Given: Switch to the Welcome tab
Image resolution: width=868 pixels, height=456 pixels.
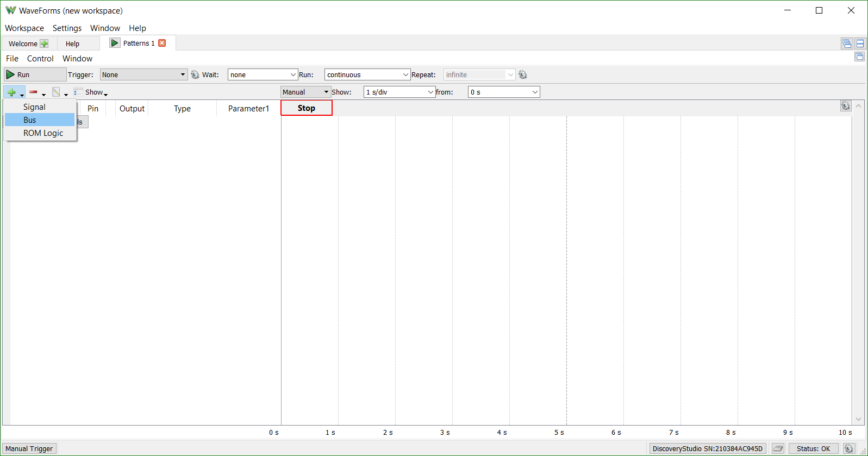Looking at the screenshot, I should pos(29,43).
